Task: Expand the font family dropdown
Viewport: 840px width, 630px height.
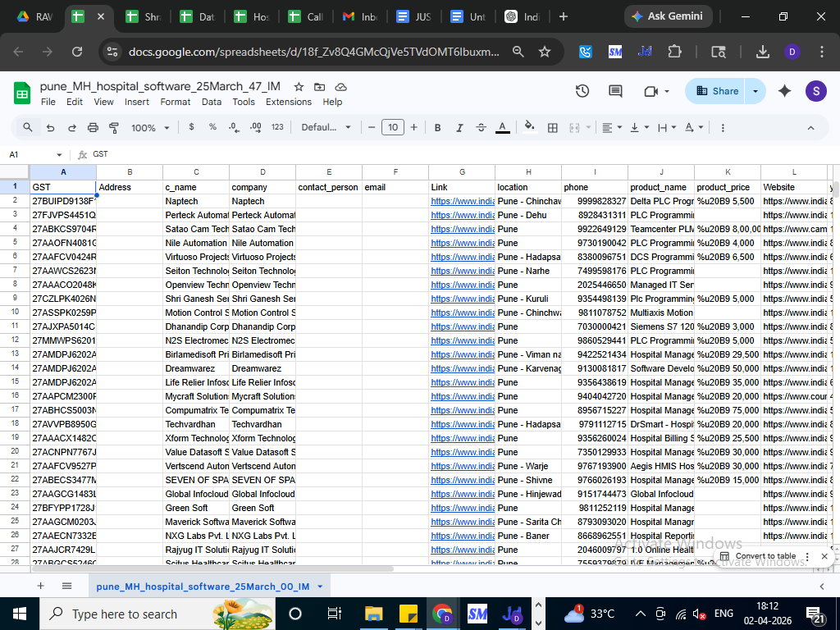Action: pyautogui.click(x=326, y=128)
